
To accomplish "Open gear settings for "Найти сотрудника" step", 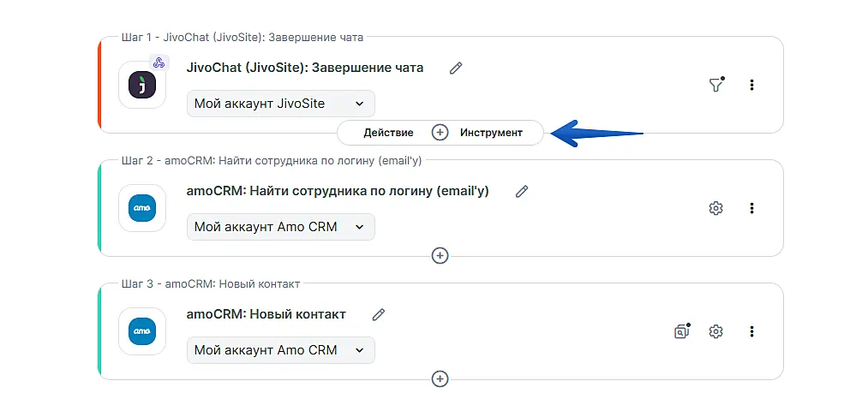I will (716, 208).
